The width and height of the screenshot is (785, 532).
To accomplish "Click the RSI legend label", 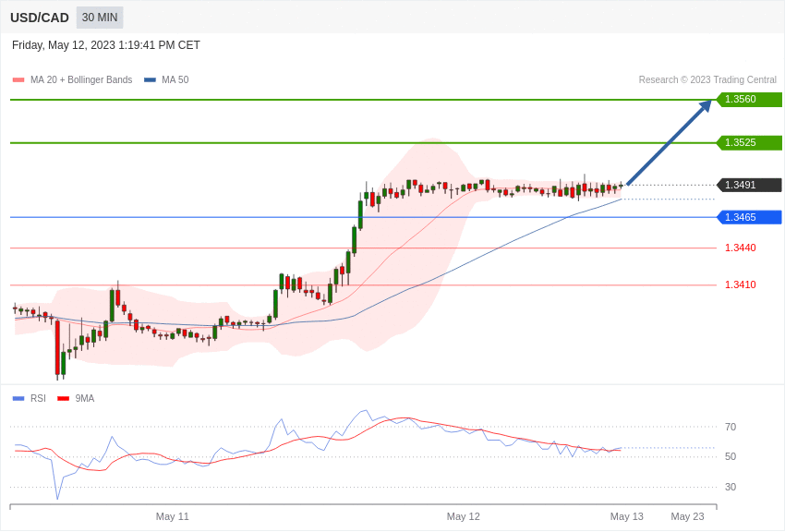I will click(x=38, y=398).
